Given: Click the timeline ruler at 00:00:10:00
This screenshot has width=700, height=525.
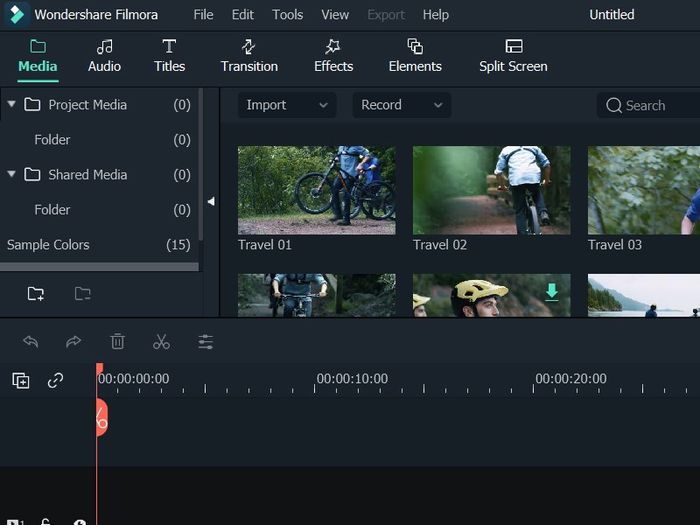Looking at the screenshot, I should tap(352, 379).
